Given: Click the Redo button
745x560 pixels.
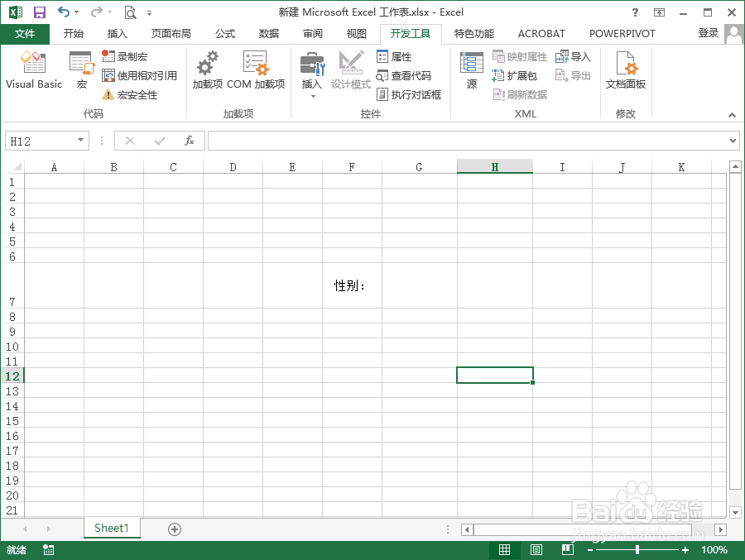Looking at the screenshot, I should coord(97,12).
